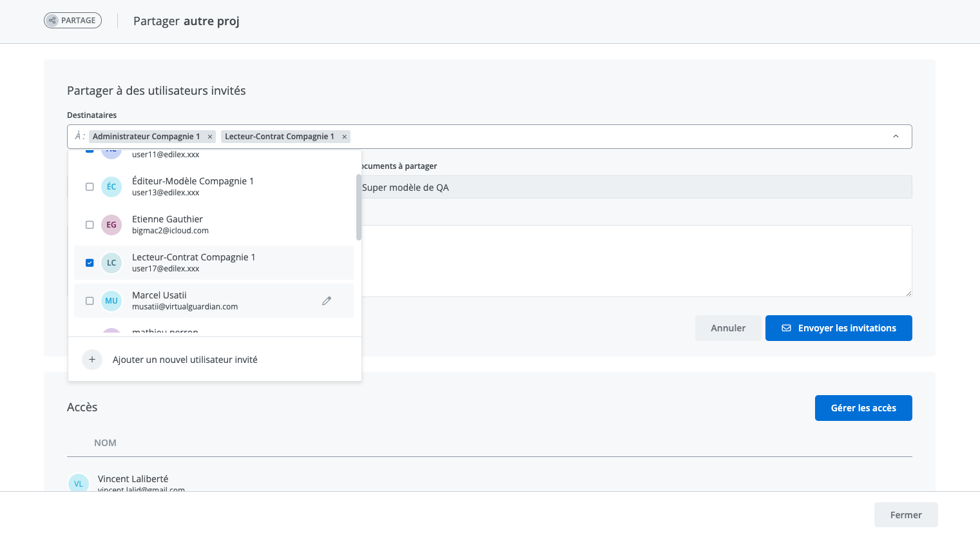
Task: Click the Annuler button
Action: click(728, 328)
